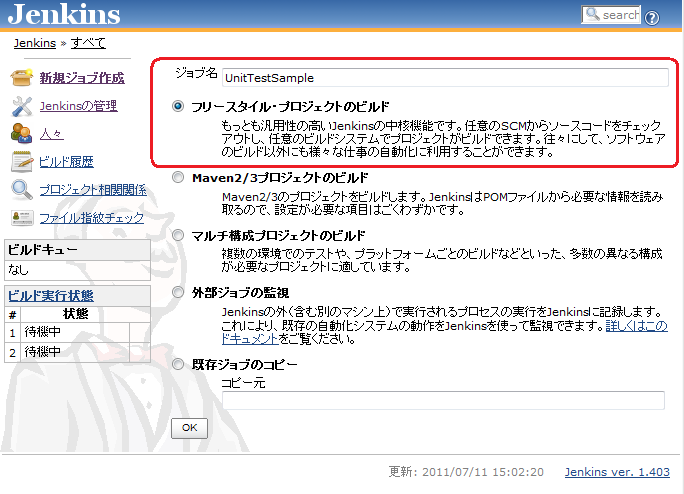Image resolution: width=684 pixels, height=494 pixels.
Task: Click the コピー元 input field
Action: pyautogui.click(x=443, y=400)
